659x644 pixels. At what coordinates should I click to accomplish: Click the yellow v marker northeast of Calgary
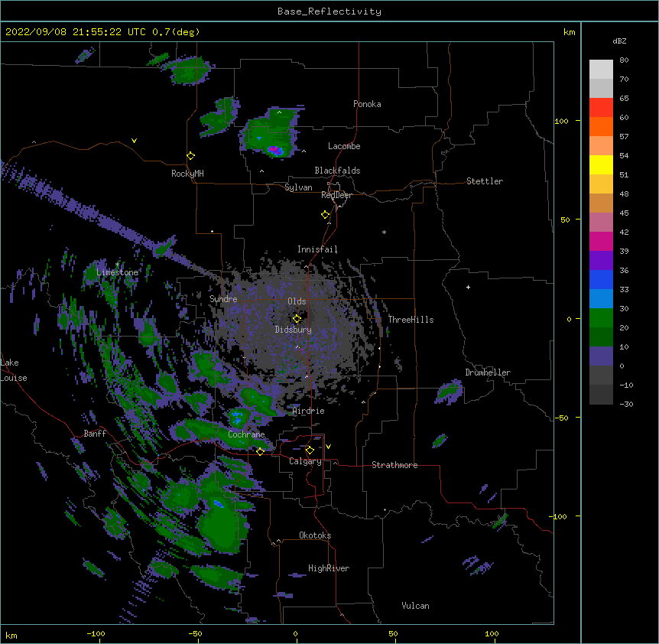click(328, 447)
